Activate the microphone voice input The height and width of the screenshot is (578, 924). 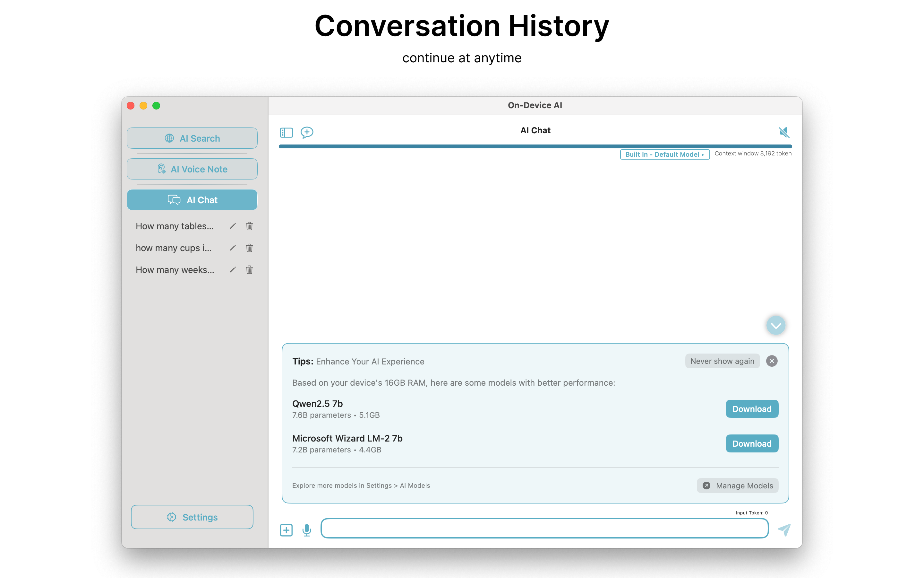(307, 530)
